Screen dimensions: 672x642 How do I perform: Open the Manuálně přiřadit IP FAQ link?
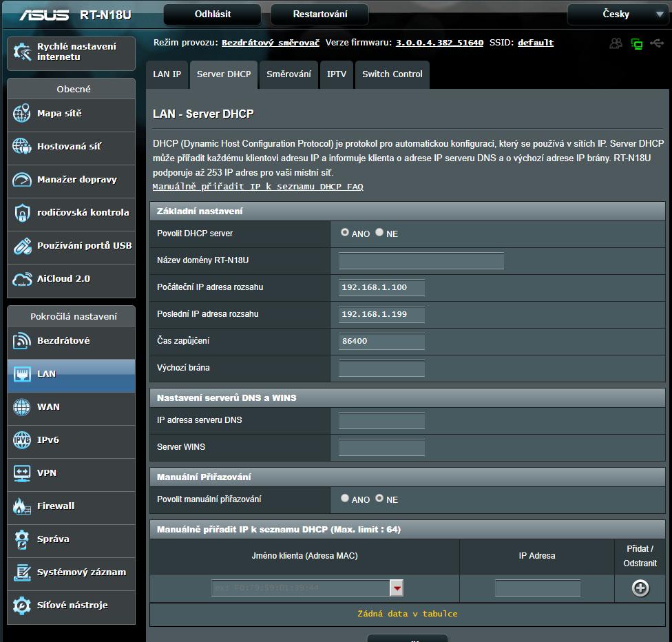258,187
